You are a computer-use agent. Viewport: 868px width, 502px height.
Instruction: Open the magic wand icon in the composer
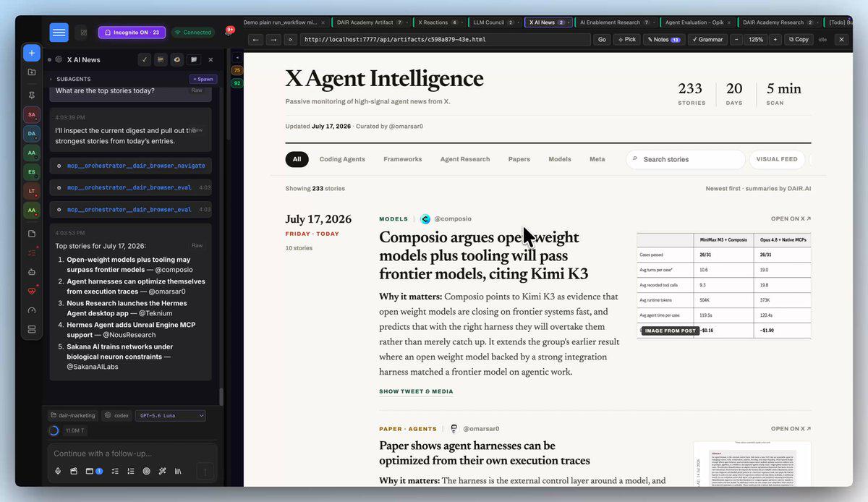click(x=162, y=471)
